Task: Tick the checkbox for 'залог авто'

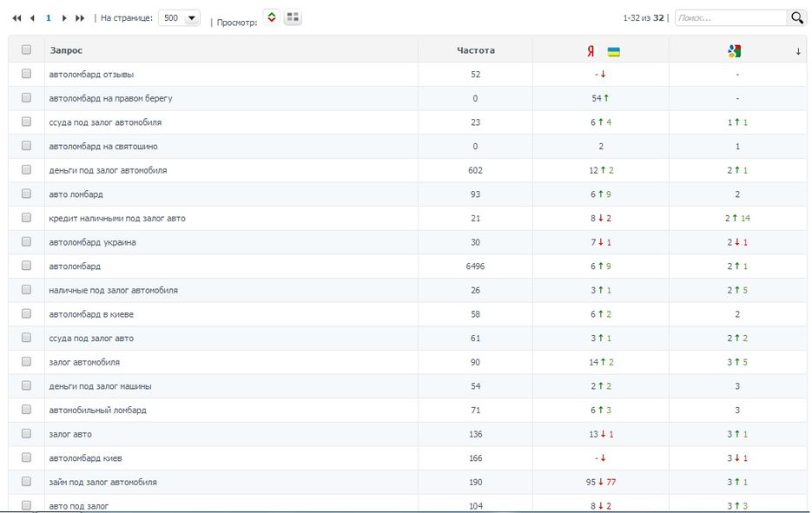Action: [26, 434]
